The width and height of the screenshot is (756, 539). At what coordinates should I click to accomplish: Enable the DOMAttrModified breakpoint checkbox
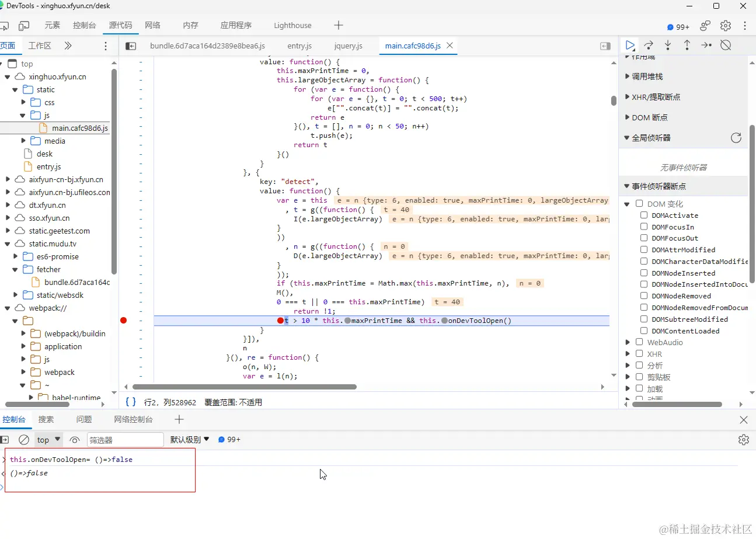coord(644,250)
